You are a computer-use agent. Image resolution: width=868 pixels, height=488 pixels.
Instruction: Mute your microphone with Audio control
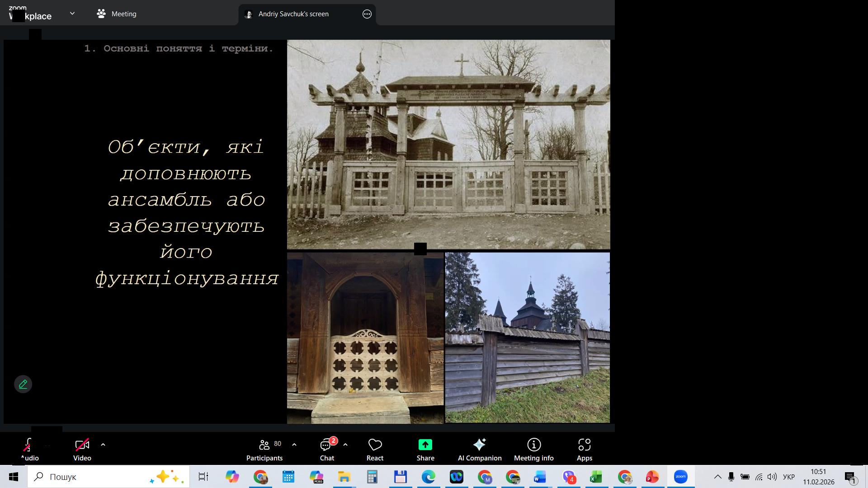tap(28, 448)
